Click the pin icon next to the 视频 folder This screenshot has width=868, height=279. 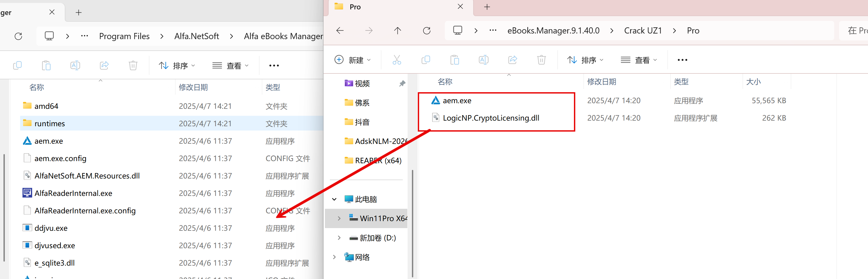point(402,83)
